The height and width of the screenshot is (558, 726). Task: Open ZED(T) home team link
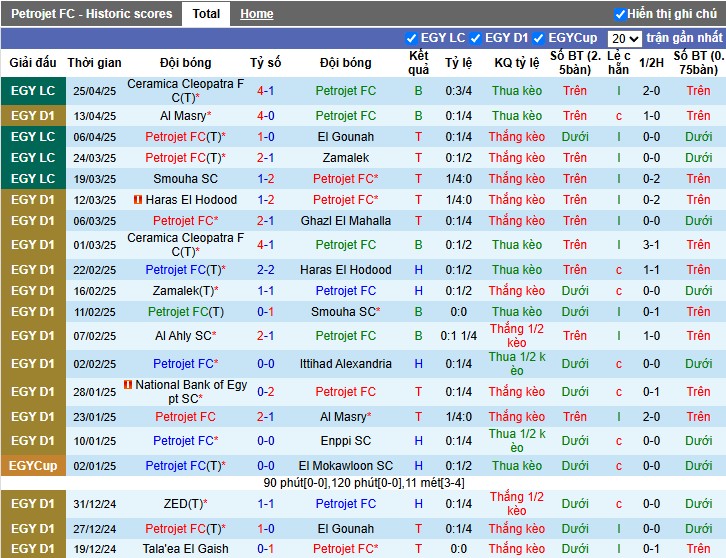tap(185, 504)
